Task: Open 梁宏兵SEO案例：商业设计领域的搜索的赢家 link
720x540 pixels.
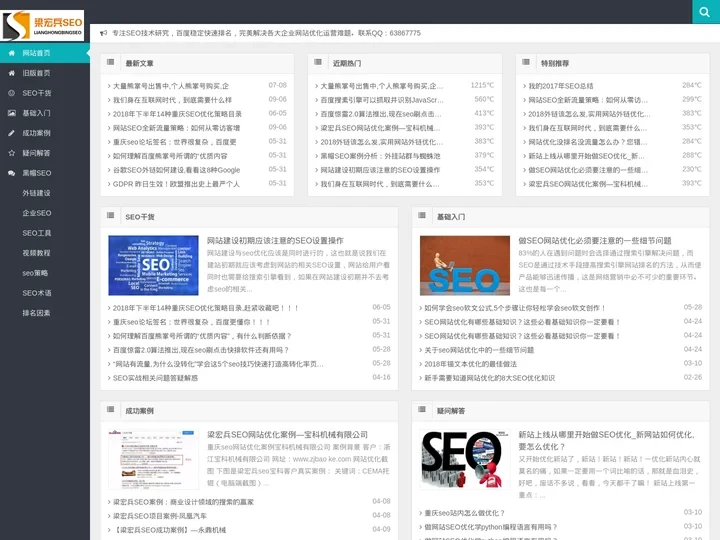Action: tap(181, 502)
